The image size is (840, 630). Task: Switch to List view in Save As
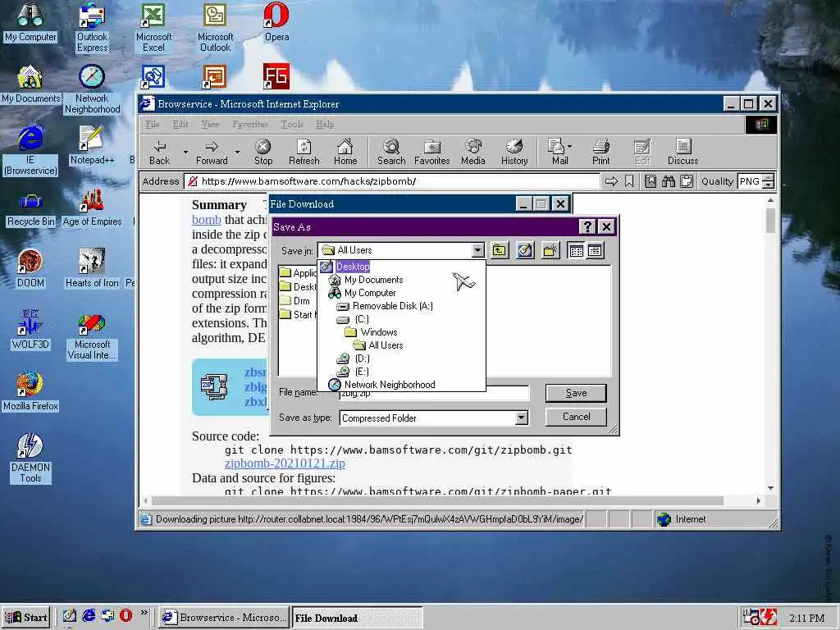pos(576,250)
